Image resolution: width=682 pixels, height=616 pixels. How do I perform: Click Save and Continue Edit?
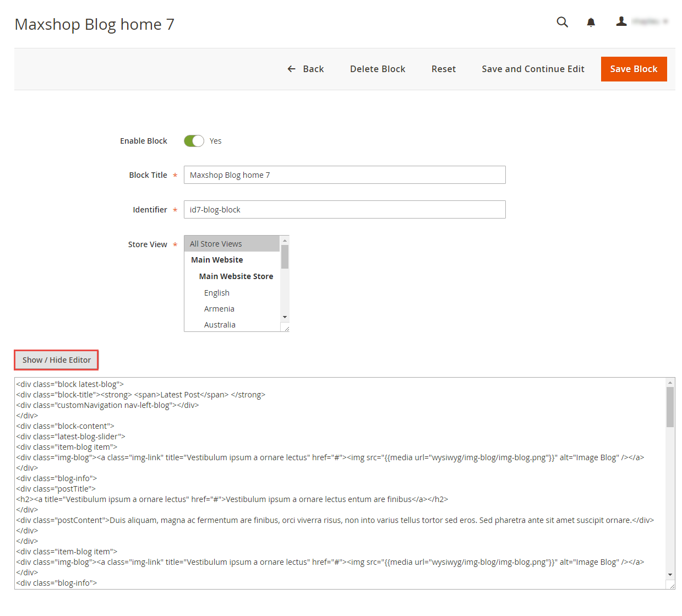(x=533, y=69)
